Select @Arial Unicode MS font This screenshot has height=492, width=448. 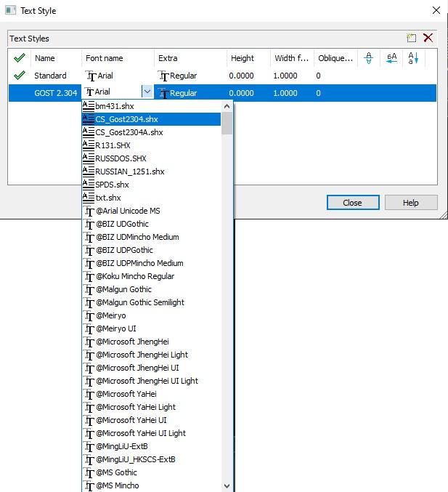pyautogui.click(x=127, y=211)
